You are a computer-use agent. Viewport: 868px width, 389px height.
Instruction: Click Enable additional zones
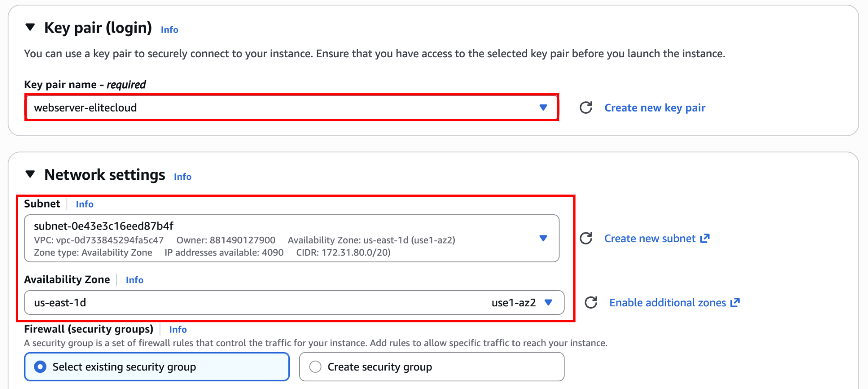pyautogui.click(x=667, y=302)
